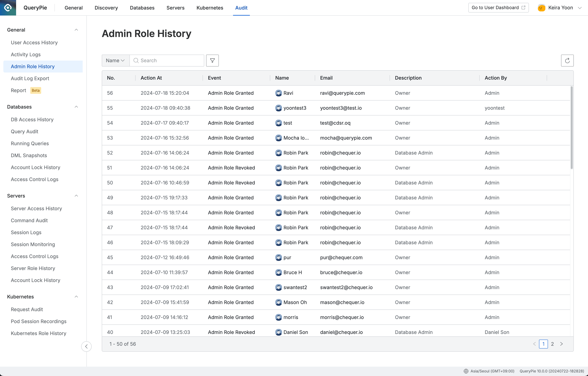This screenshot has height=376, width=588.
Task: Switch to the Kubernetes tab
Action: tap(210, 8)
